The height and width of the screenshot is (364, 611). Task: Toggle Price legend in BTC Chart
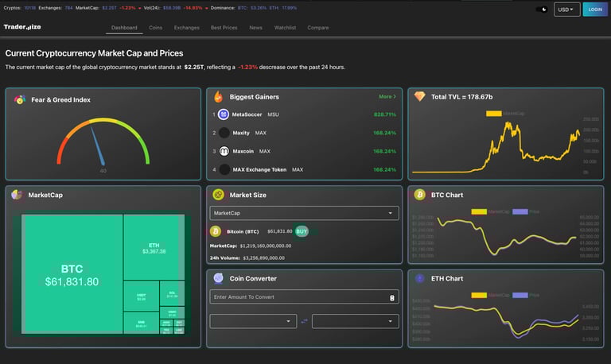526,211
